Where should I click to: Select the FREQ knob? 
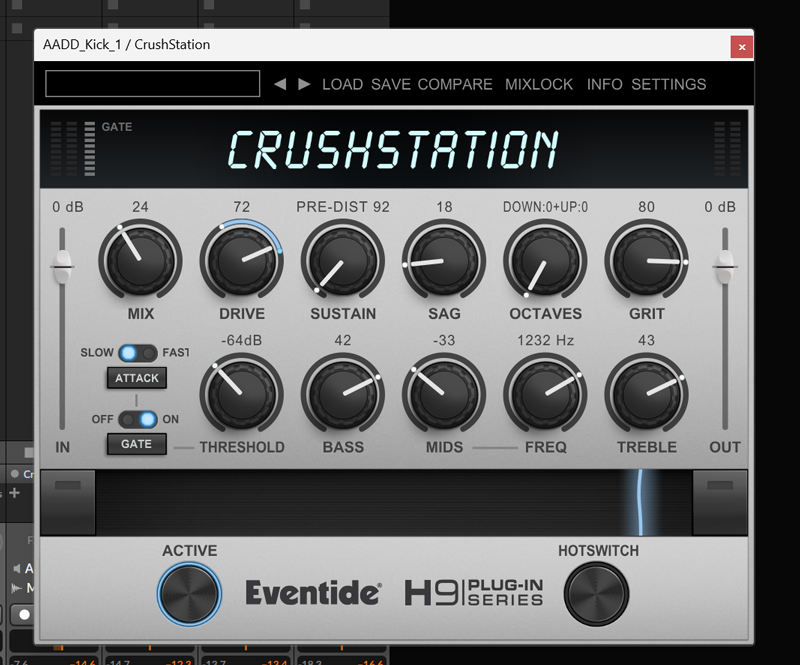pyautogui.click(x=545, y=395)
